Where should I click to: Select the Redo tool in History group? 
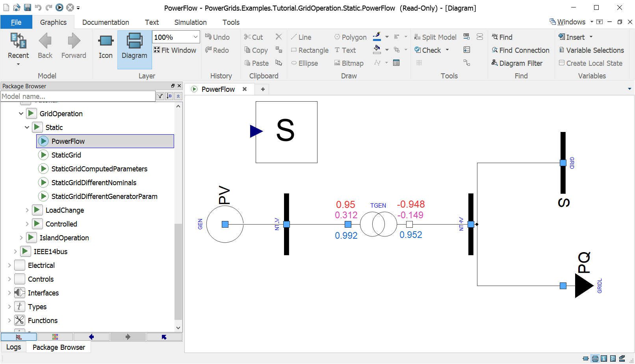click(x=217, y=50)
